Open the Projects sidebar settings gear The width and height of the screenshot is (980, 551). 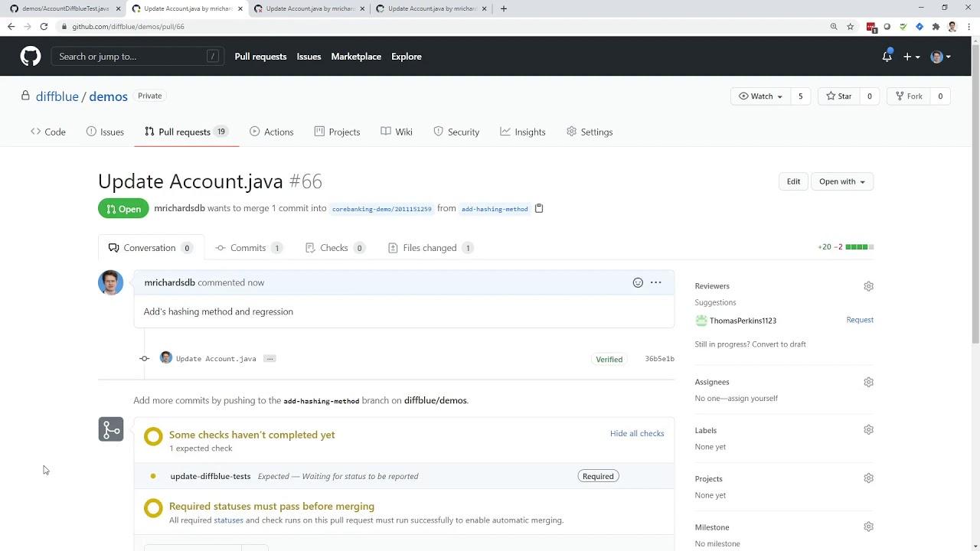(868, 478)
